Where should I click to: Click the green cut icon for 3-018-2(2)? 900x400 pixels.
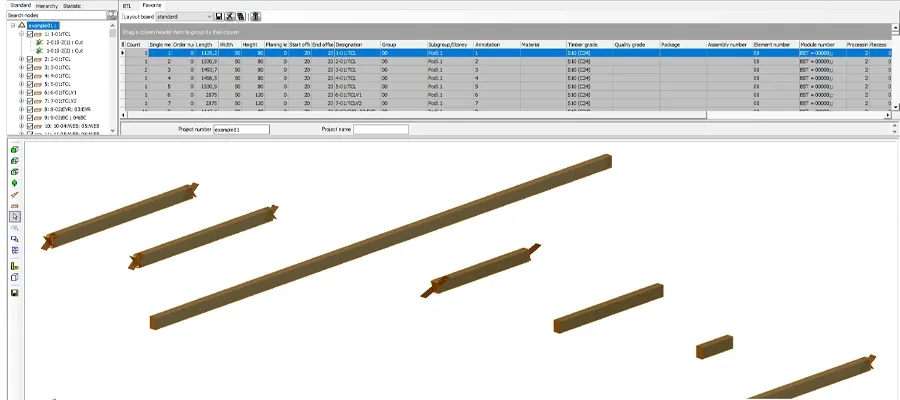pyautogui.click(x=40, y=51)
